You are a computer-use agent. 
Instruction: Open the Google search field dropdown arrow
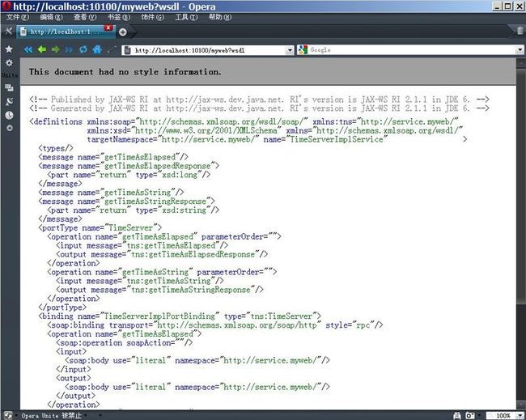(x=520, y=50)
